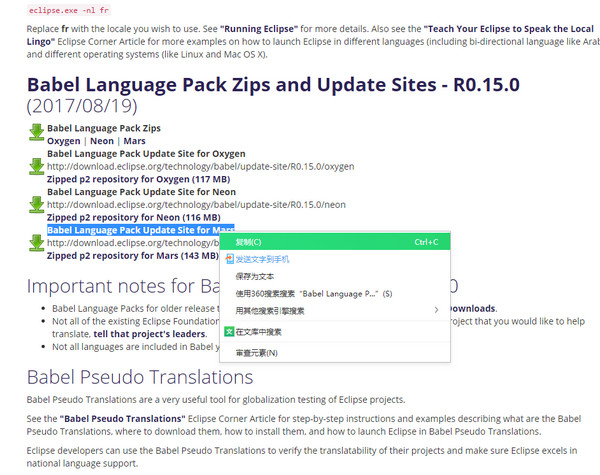The height and width of the screenshot is (475, 600).
Task: Click Zipped p2 repository for Mars (143 MB)
Action: [x=132, y=256]
